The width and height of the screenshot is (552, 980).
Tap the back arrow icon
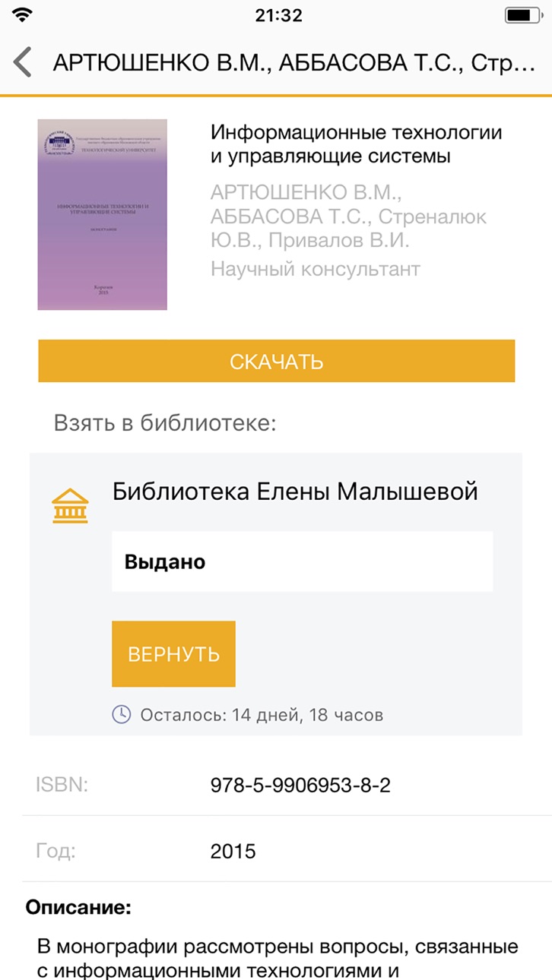click(24, 62)
